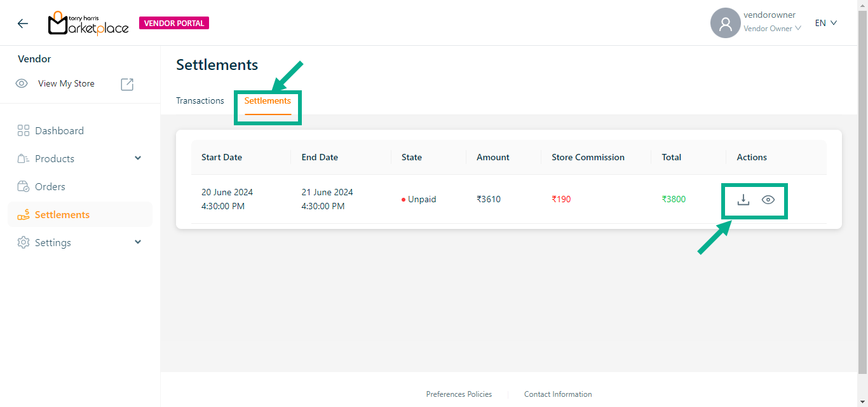Click the Preferences Policies footer link
Image resolution: width=868 pixels, height=407 pixels.
click(459, 394)
